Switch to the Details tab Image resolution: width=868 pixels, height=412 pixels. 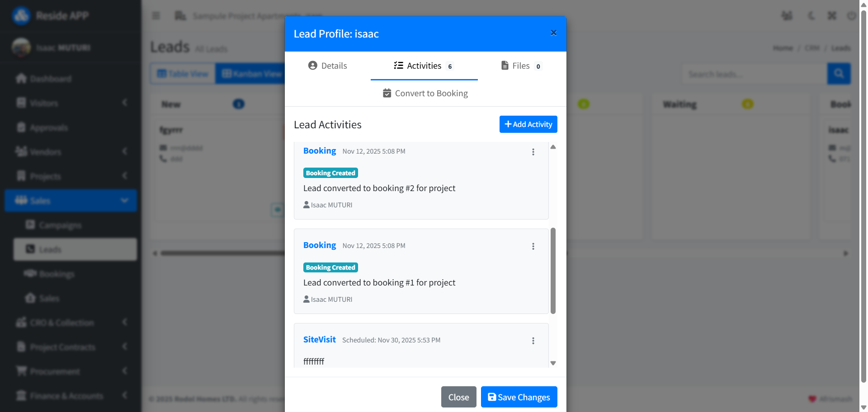[328, 66]
